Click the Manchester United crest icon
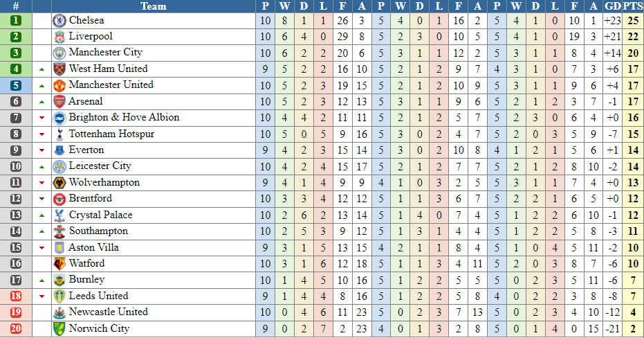This screenshot has width=644, height=338. [59, 85]
